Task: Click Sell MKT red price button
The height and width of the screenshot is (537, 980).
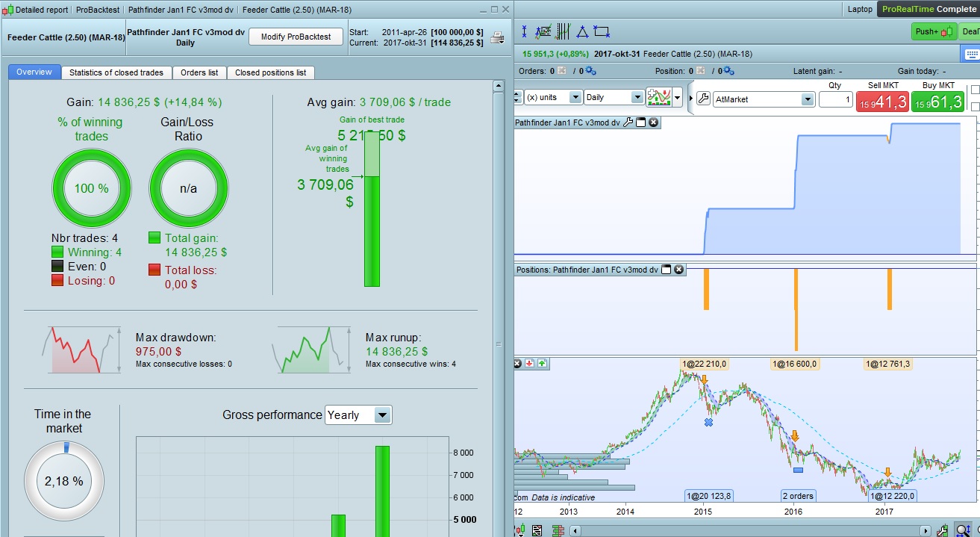Action: 882,102
